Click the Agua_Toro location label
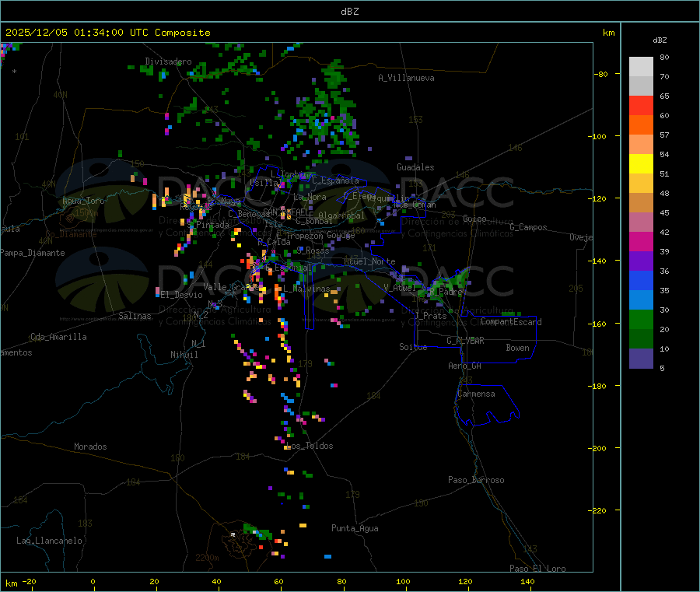The height and width of the screenshot is (592, 700). pos(83,201)
